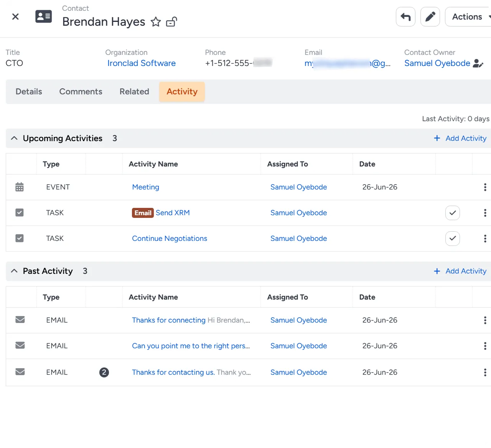Open Samuel Oyebode in Continue Negotiations row
The height and width of the screenshot is (448, 491).
tap(299, 239)
